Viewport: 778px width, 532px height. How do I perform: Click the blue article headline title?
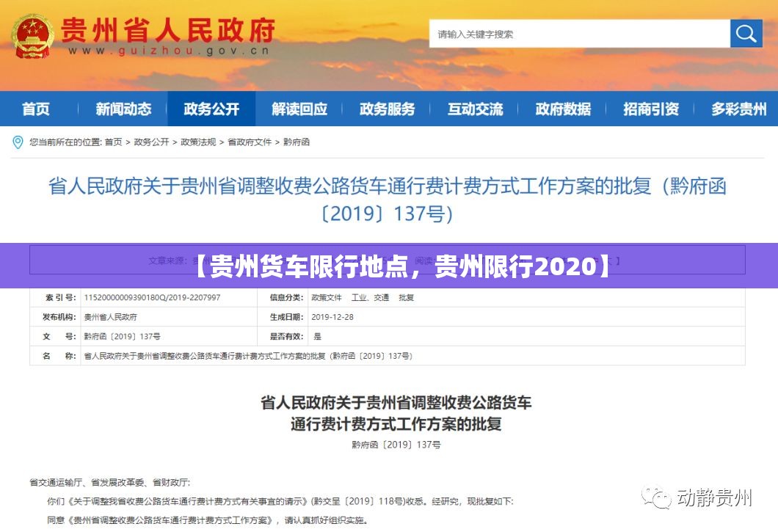click(x=388, y=200)
